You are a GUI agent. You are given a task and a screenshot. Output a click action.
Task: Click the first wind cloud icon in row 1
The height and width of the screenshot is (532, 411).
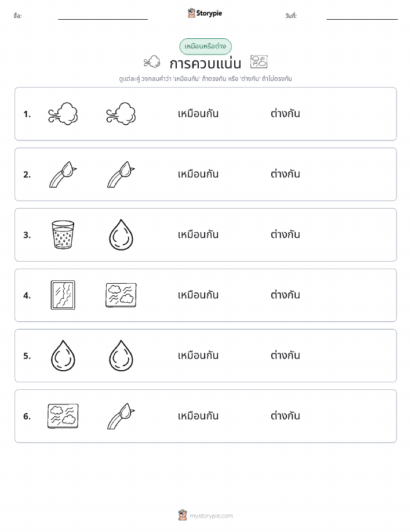63,114
